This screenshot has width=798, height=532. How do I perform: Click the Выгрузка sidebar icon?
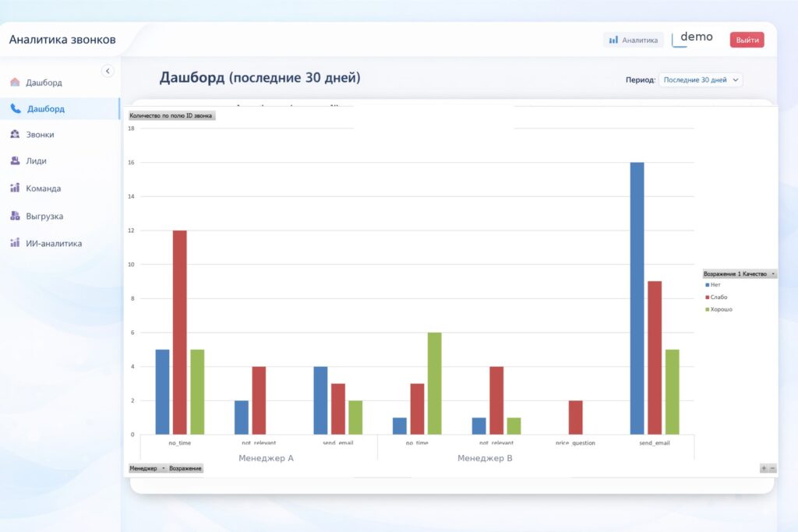click(x=15, y=216)
